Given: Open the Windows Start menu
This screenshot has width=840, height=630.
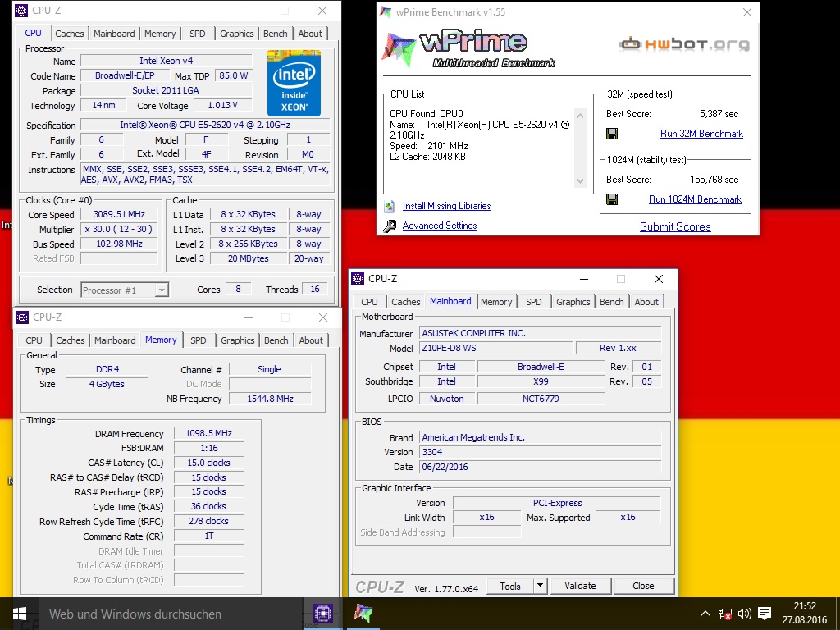Looking at the screenshot, I should pos(20,614).
